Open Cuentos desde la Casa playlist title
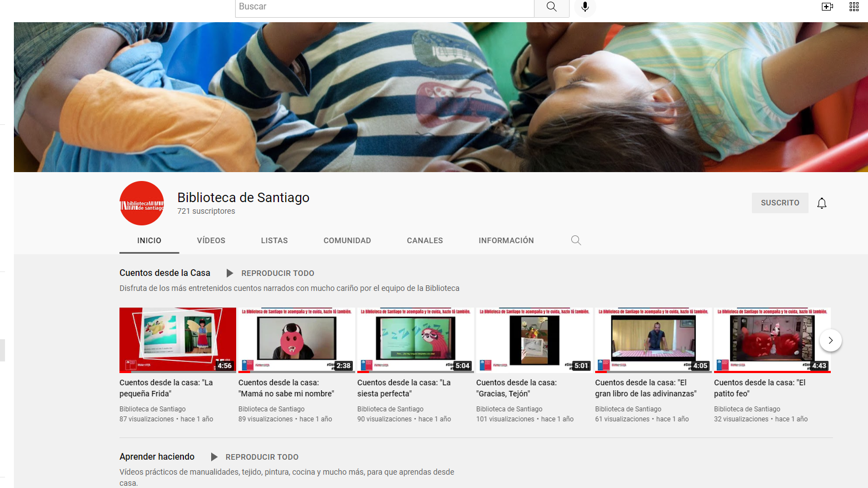 click(165, 273)
